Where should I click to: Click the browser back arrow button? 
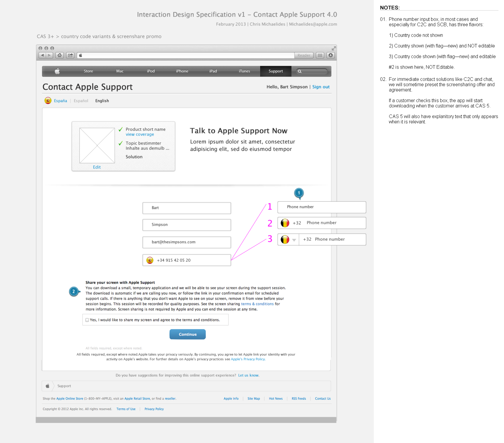(x=42, y=55)
